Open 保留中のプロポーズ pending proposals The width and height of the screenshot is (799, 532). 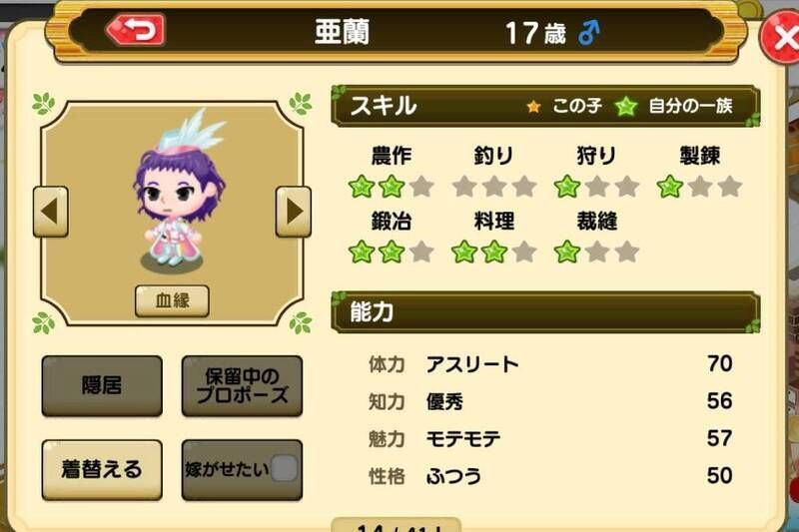(242, 386)
